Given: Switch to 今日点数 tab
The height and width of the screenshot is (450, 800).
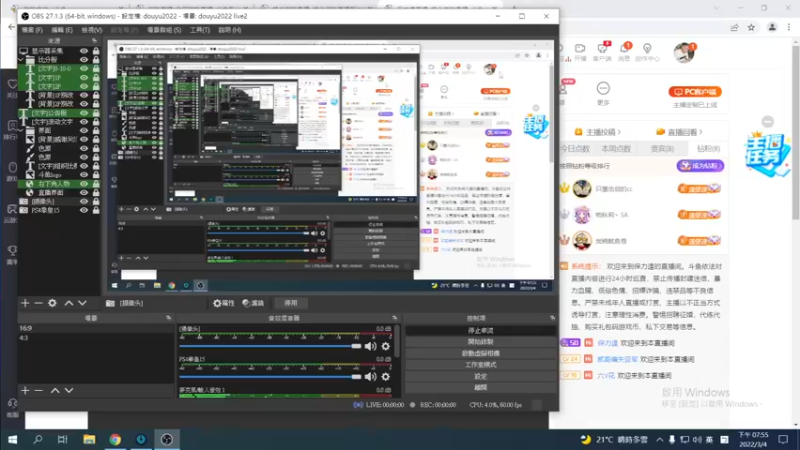Looking at the screenshot, I should (x=575, y=148).
